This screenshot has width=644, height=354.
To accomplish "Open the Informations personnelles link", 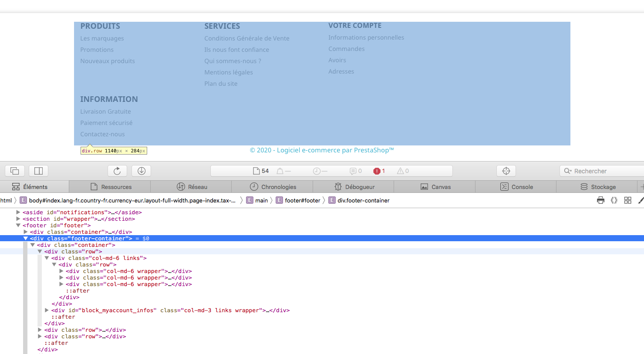I will 366,37.
